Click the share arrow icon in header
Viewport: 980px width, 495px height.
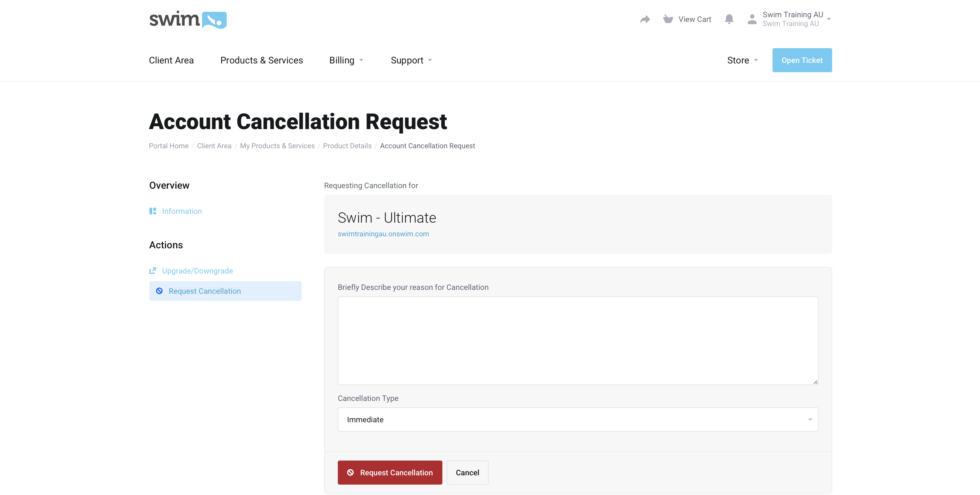pos(645,19)
